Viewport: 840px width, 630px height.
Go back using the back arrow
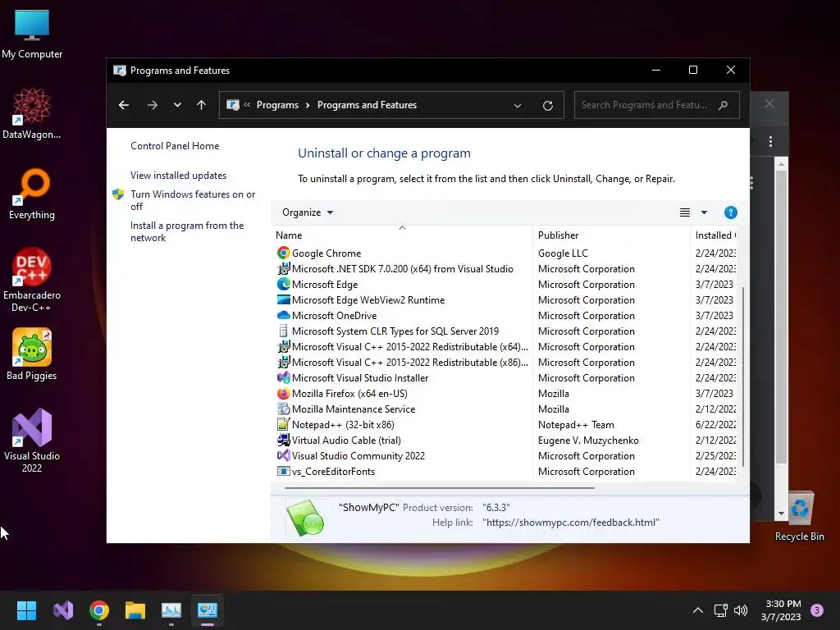coord(124,105)
